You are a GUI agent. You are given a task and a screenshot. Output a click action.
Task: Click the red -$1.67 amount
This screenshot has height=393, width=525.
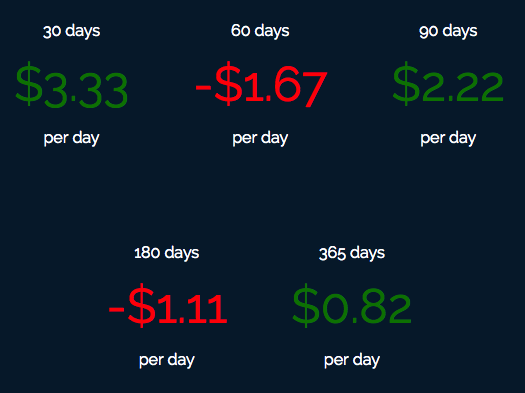click(x=261, y=84)
